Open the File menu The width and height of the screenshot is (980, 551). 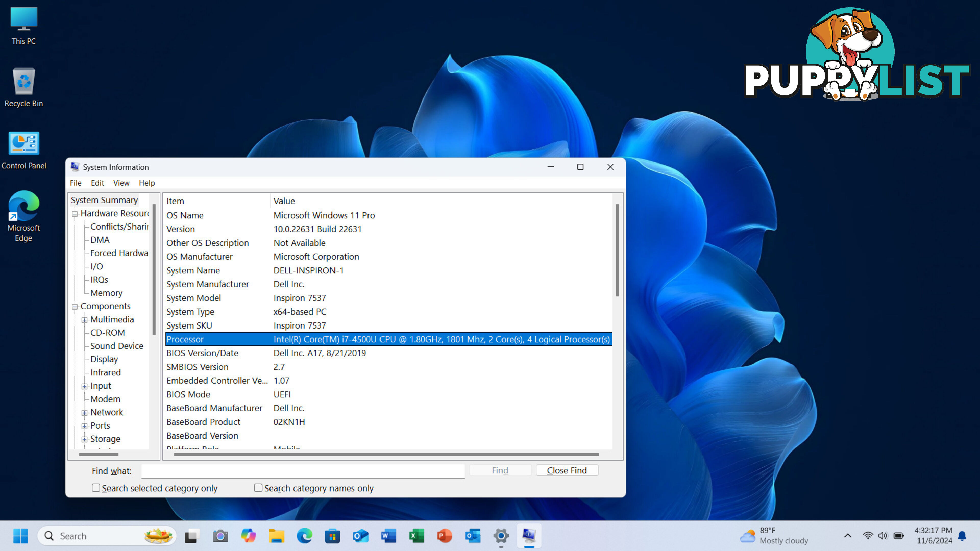pyautogui.click(x=75, y=183)
